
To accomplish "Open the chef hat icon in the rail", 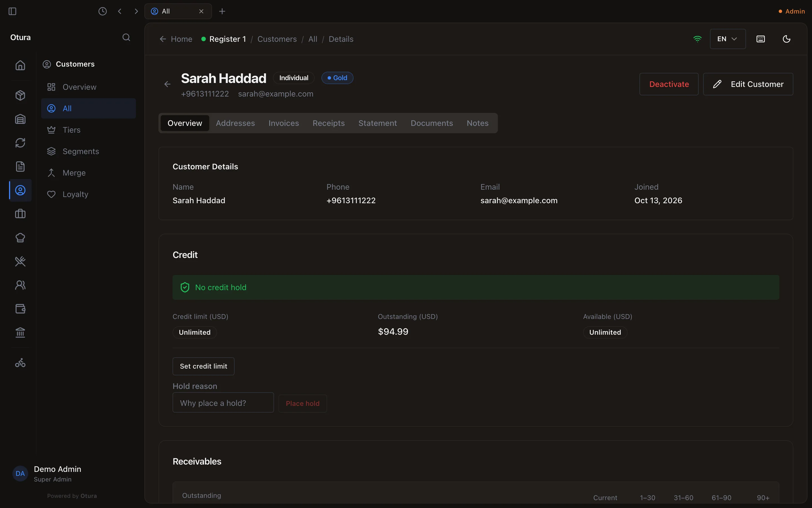I will point(20,238).
